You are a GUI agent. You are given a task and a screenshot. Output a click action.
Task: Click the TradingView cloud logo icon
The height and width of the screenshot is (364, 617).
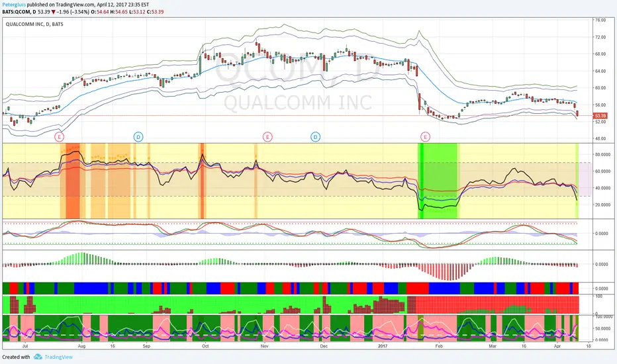tap(38, 357)
